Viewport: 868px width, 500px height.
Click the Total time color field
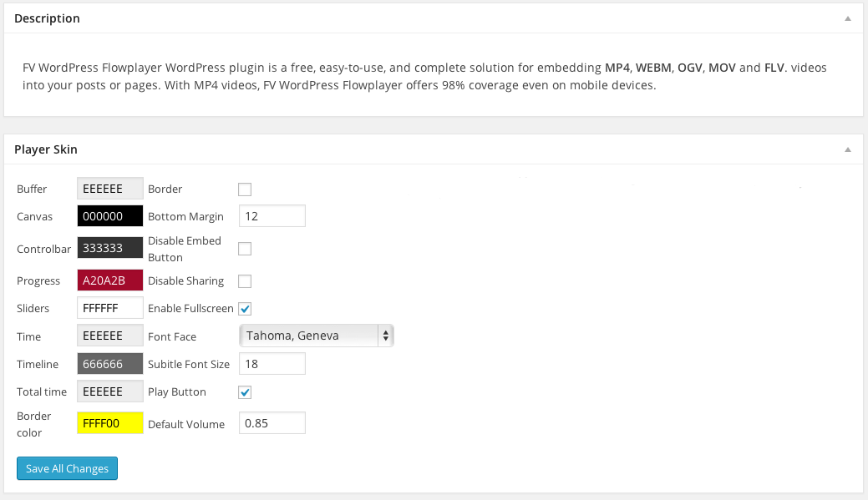pyautogui.click(x=110, y=391)
